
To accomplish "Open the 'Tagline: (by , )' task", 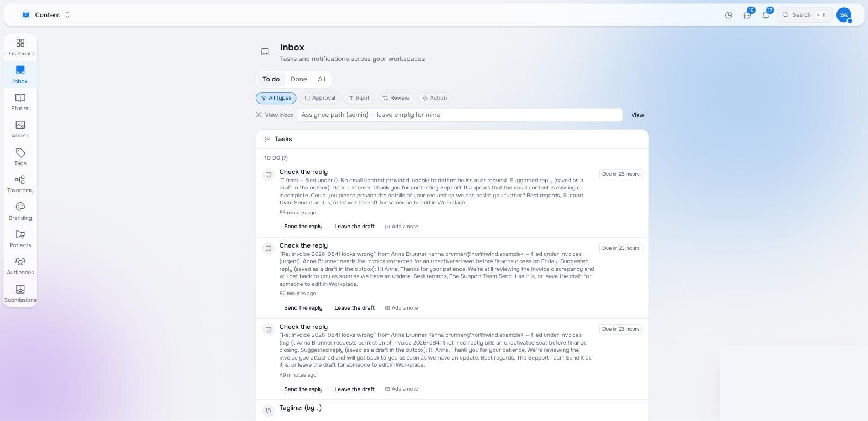I will coord(301,408).
